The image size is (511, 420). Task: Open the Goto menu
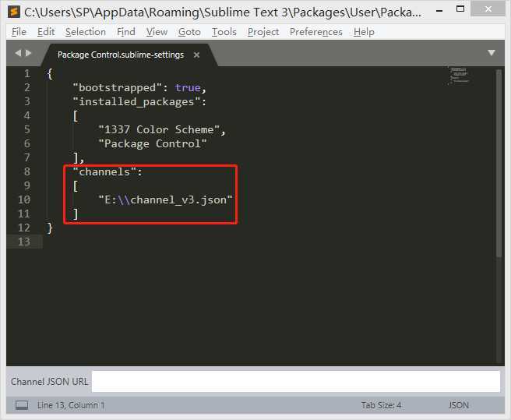coord(189,32)
